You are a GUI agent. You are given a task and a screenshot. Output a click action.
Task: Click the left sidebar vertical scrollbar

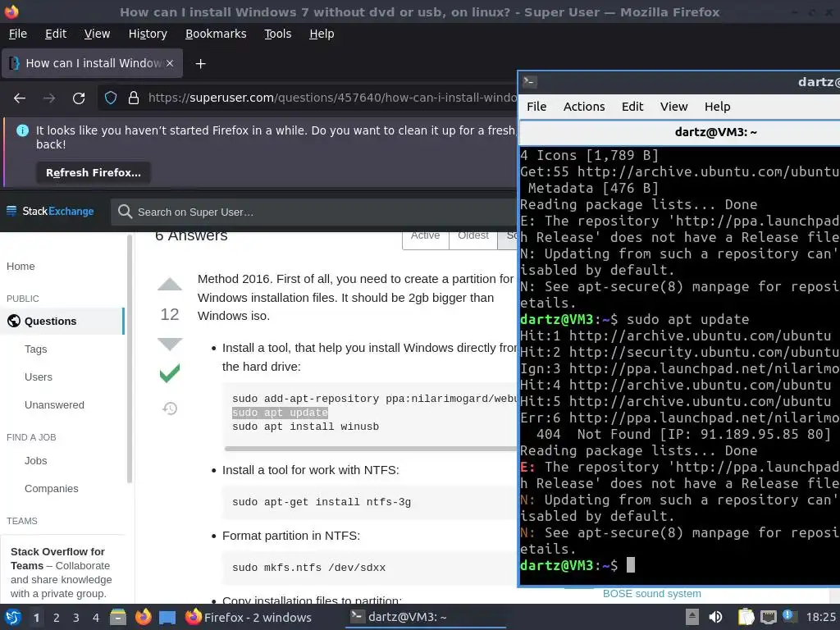[129, 359]
